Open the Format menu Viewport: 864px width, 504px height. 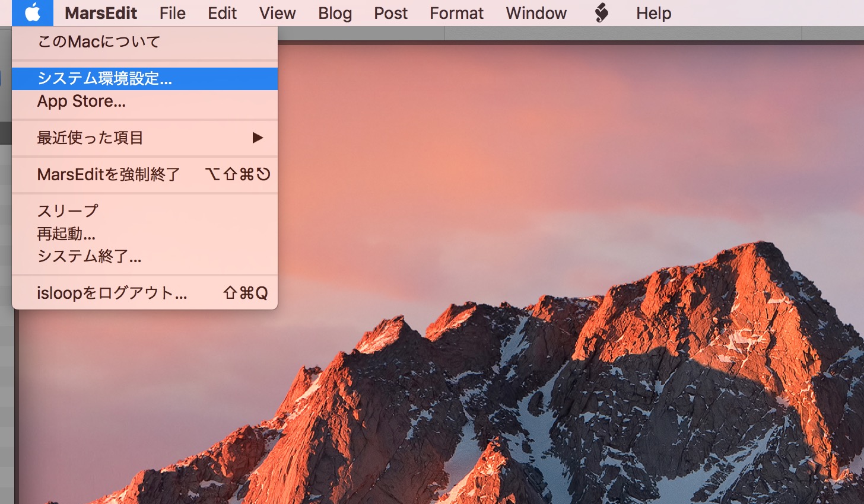pos(456,13)
